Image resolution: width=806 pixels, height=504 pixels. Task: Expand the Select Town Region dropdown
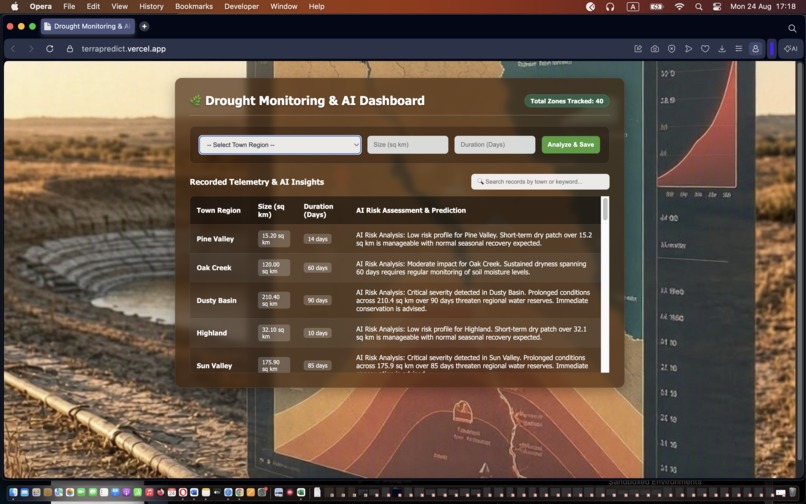coord(280,145)
